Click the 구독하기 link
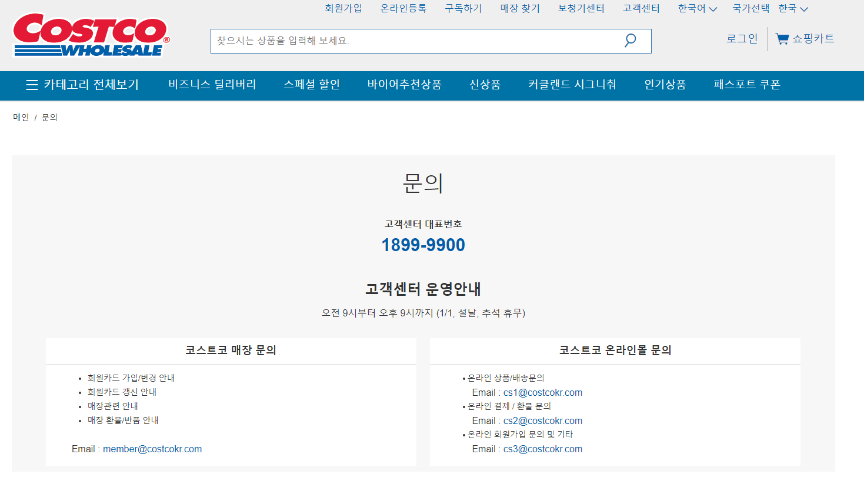 click(463, 8)
